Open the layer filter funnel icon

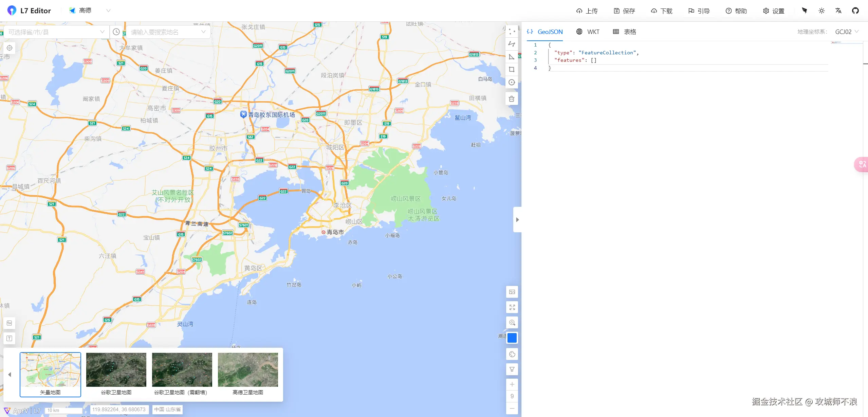pos(512,369)
